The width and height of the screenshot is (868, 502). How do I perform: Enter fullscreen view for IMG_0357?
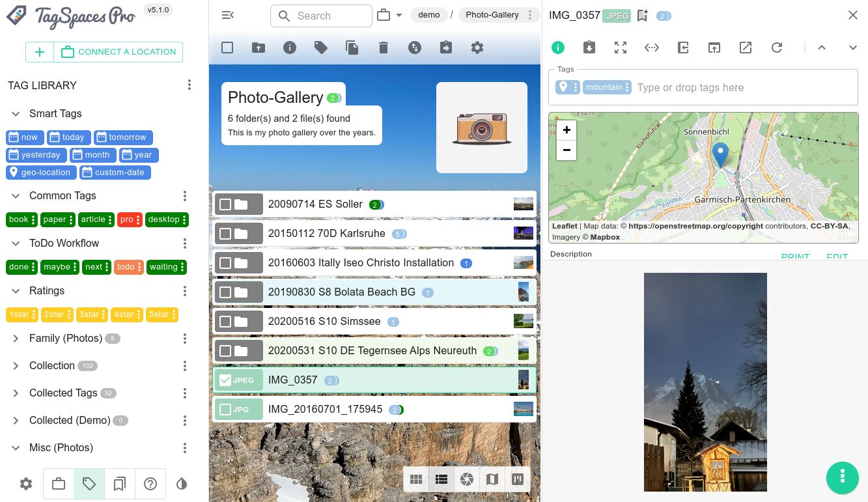pos(621,48)
